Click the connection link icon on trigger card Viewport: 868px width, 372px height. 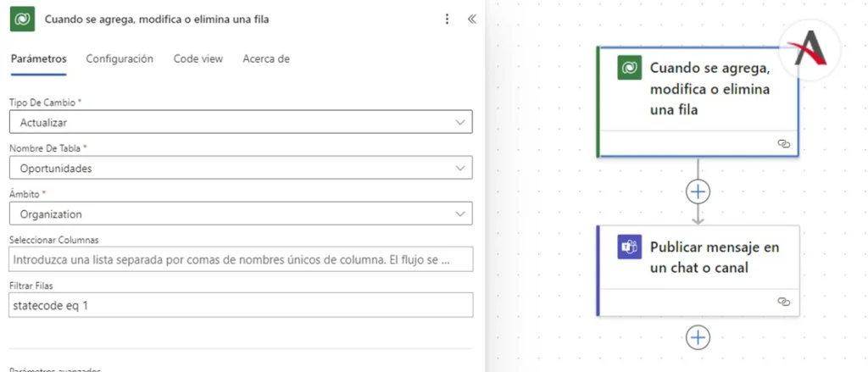tap(783, 144)
